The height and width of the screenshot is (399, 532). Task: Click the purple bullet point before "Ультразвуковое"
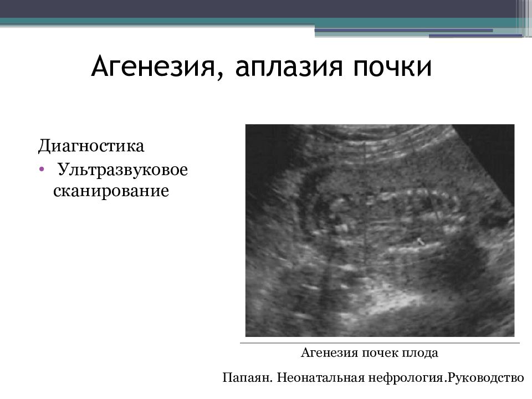[x=43, y=168]
